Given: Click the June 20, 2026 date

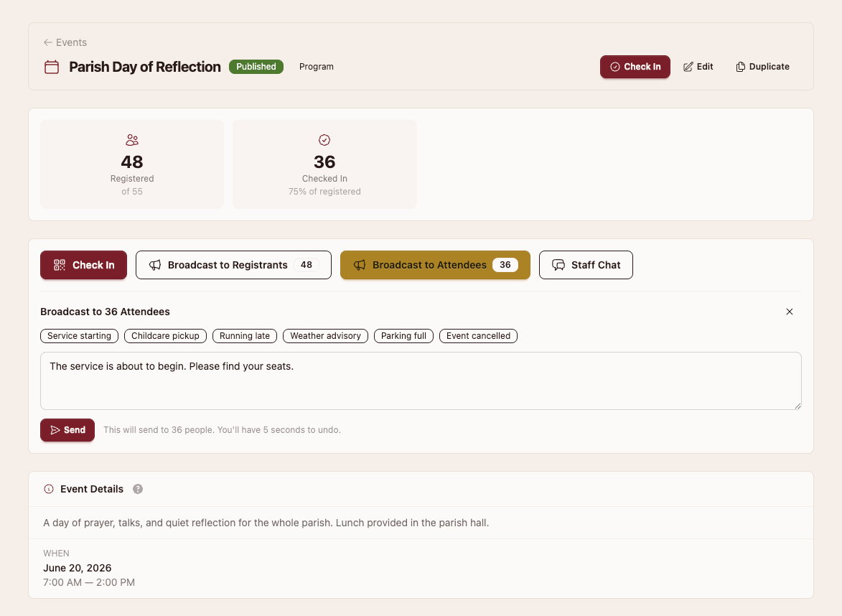Looking at the screenshot, I should (x=78, y=568).
